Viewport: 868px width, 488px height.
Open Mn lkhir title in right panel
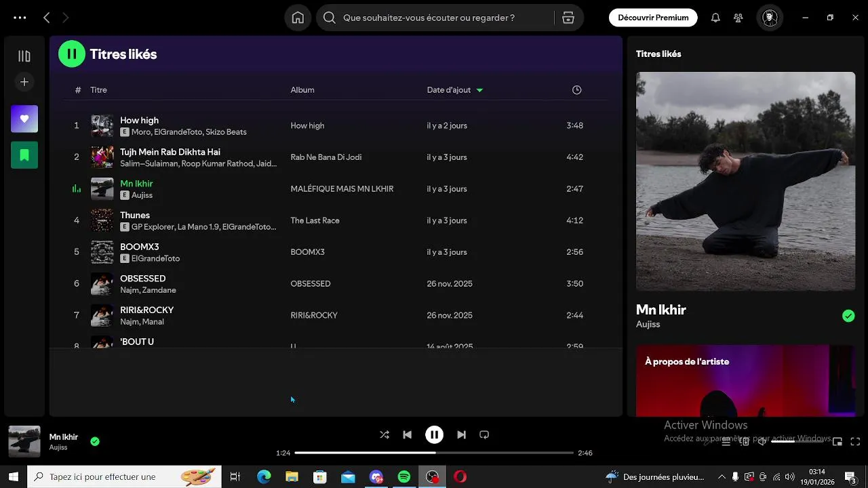[661, 310]
